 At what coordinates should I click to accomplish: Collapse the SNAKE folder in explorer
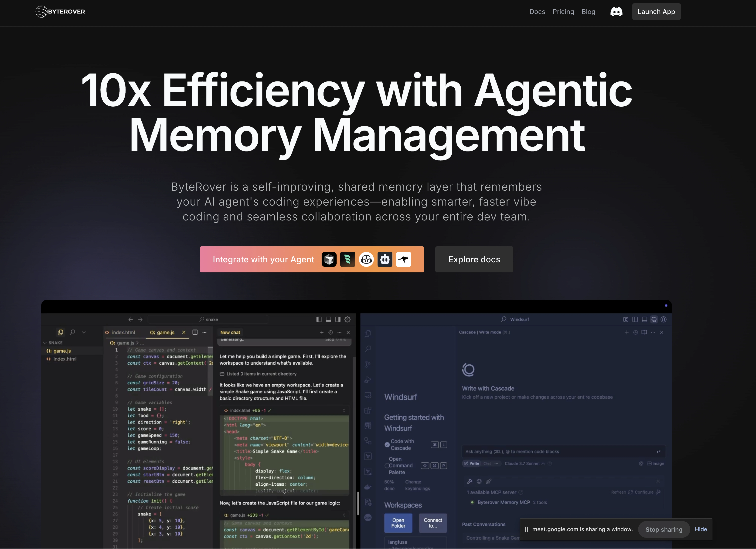45,343
